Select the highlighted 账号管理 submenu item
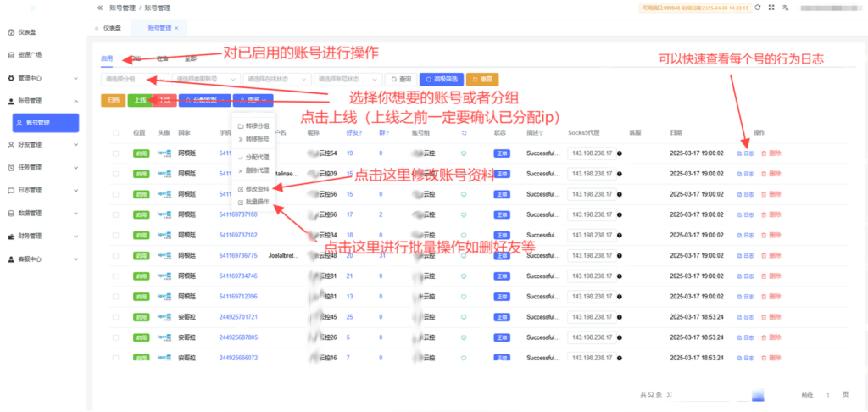This screenshot has height=412, width=868. pos(46,123)
